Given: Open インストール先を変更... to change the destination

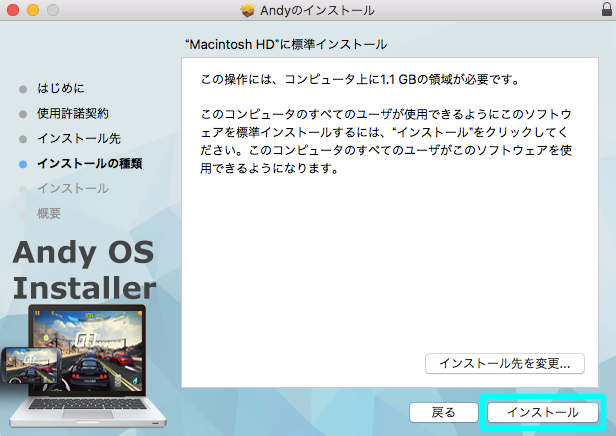Looking at the screenshot, I should pyautogui.click(x=504, y=363).
